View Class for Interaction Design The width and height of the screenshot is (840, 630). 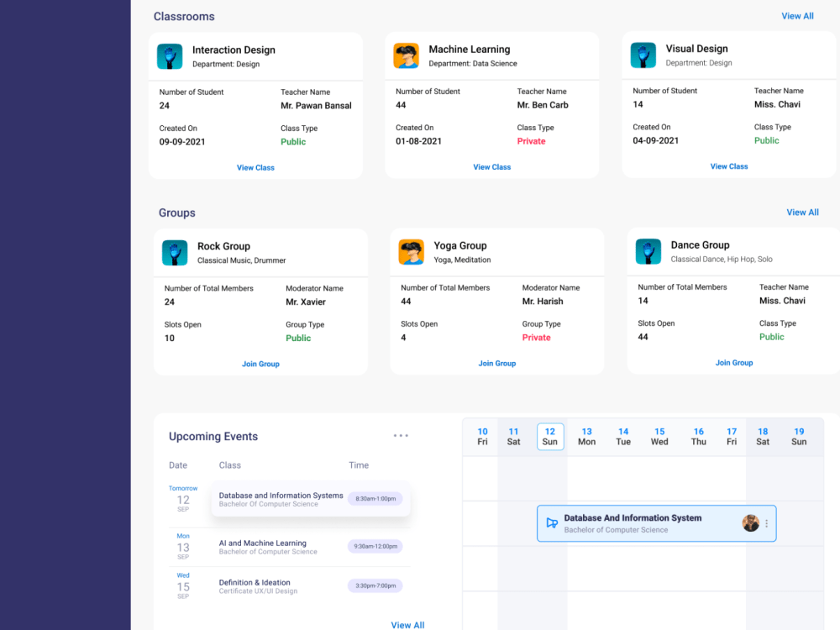tap(255, 168)
